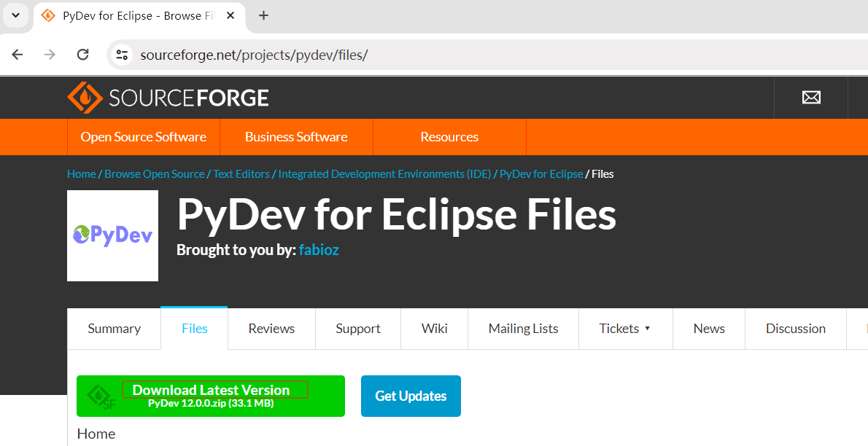868x446 pixels.
Task: Open the Business Software menu
Action: tap(296, 137)
